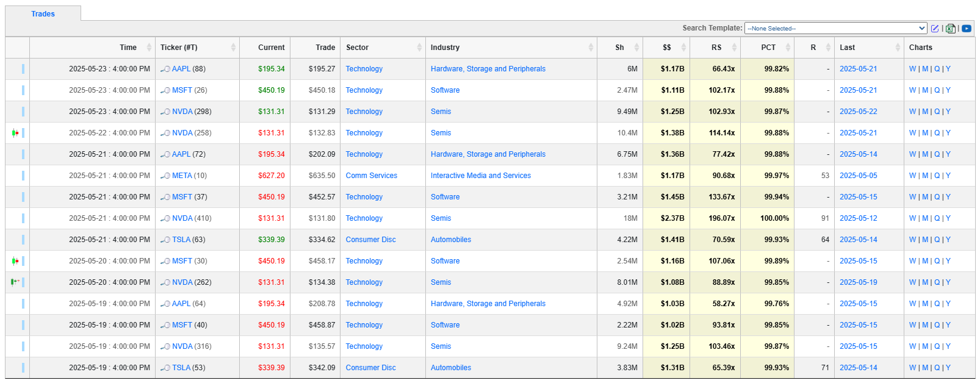The image size is (980, 383).
Task: Sort table by the Industry column arrows
Action: (591, 48)
